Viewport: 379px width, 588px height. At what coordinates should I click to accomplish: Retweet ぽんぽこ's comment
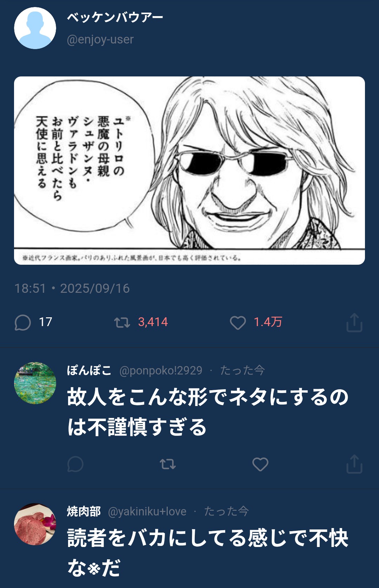(x=167, y=464)
